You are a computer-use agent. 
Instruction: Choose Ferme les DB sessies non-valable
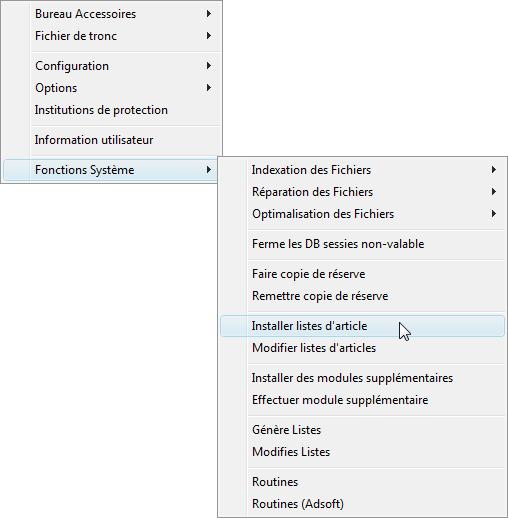point(362,244)
